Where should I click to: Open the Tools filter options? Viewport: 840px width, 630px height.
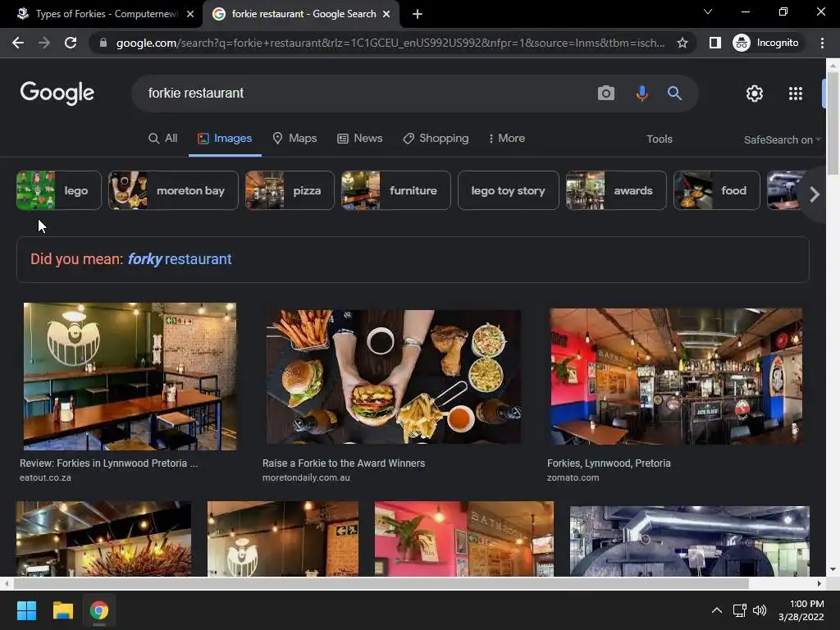pyautogui.click(x=659, y=139)
